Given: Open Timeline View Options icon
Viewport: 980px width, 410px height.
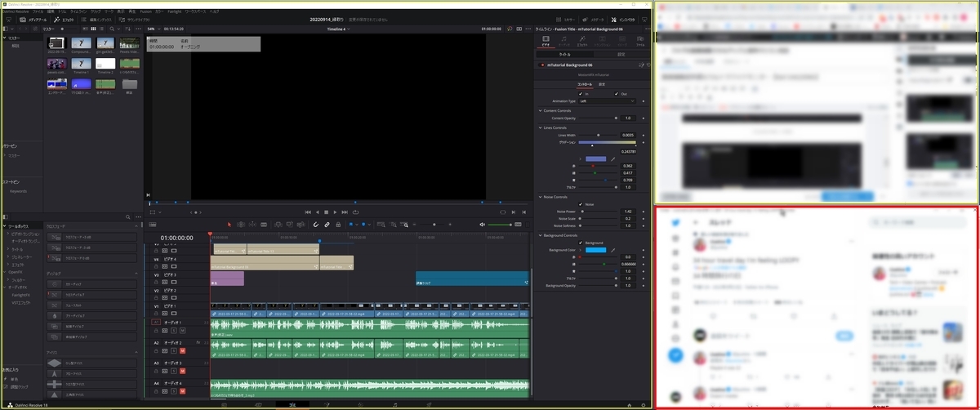Looking at the screenshot, I should [x=154, y=225].
